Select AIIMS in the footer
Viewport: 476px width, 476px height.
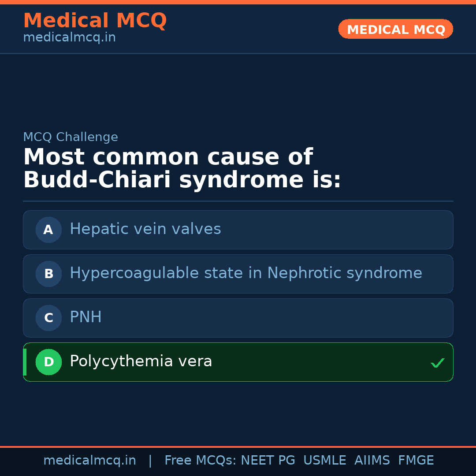tap(372, 461)
